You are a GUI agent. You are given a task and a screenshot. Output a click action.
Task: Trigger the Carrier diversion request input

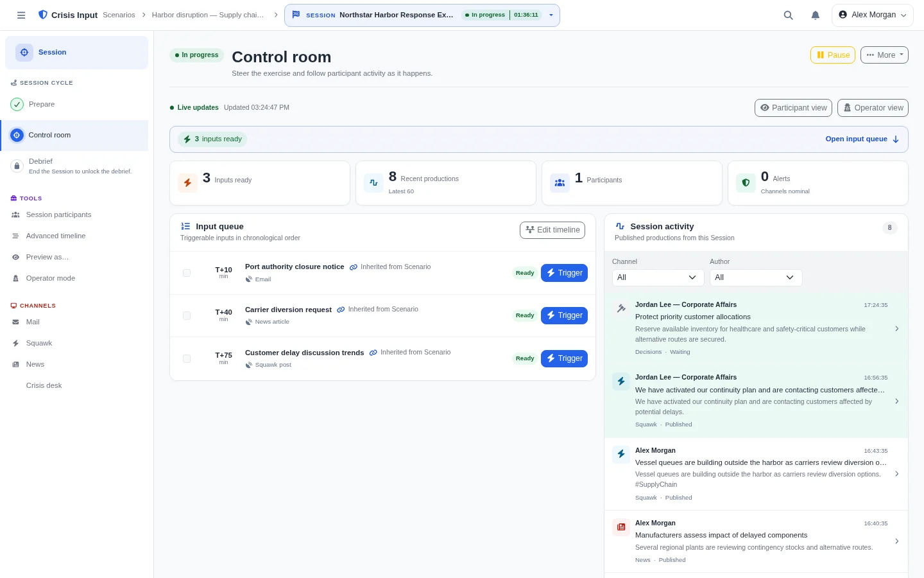(564, 315)
